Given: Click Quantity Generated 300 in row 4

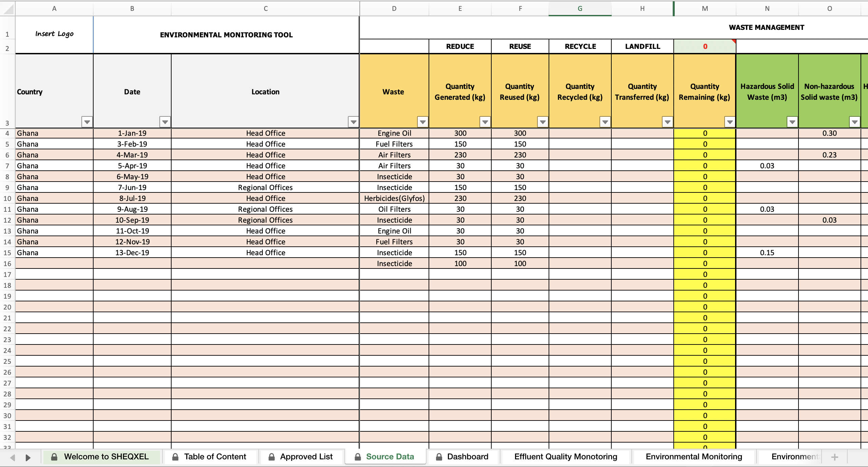Looking at the screenshot, I should 460,133.
